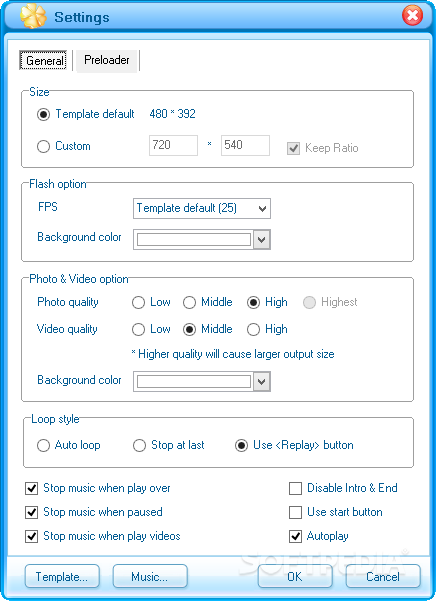This screenshot has height=601, width=436.
Task: Toggle the Keep Ratio checkbox
Action: [x=293, y=148]
